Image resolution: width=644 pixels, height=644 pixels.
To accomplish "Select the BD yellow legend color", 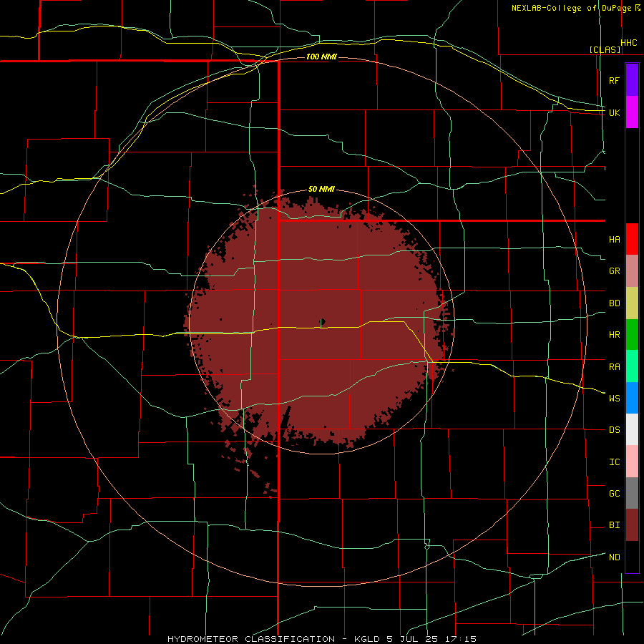I will tap(632, 303).
